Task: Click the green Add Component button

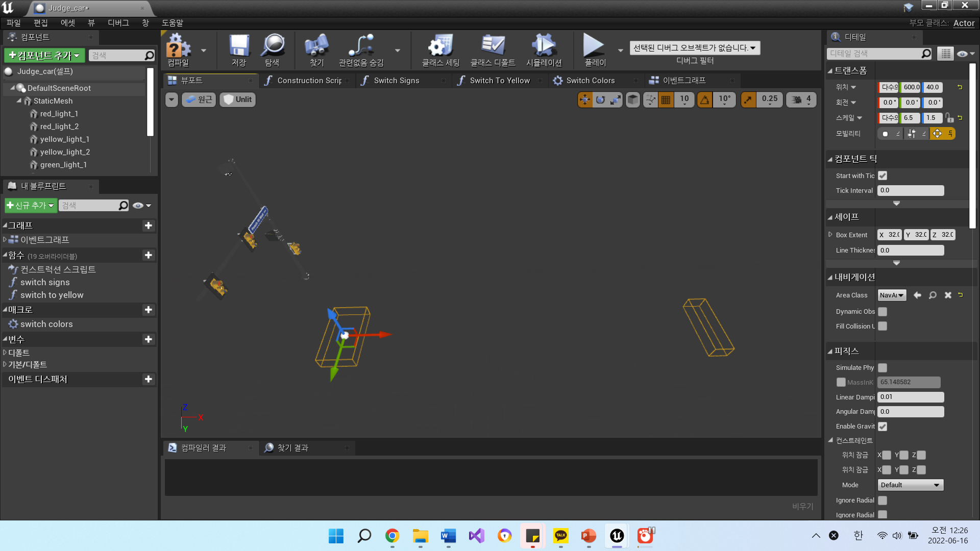Action: (x=44, y=55)
